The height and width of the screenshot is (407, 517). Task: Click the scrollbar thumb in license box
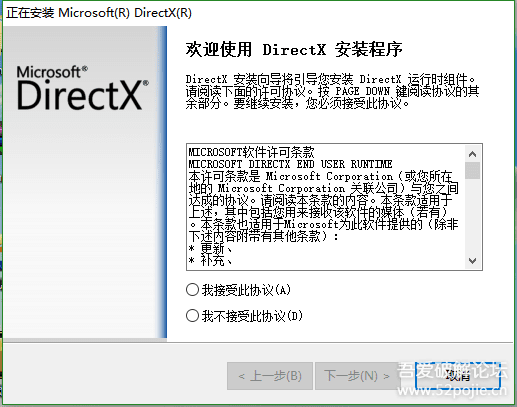click(x=472, y=171)
